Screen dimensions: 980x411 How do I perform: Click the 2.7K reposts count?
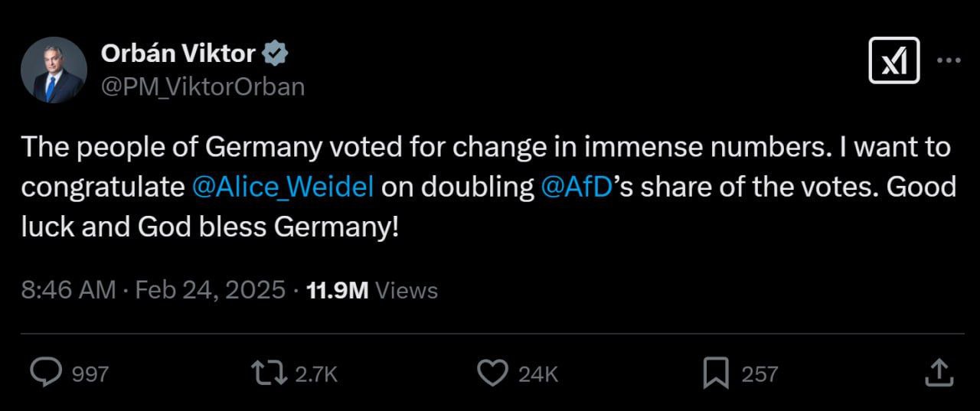point(315,374)
